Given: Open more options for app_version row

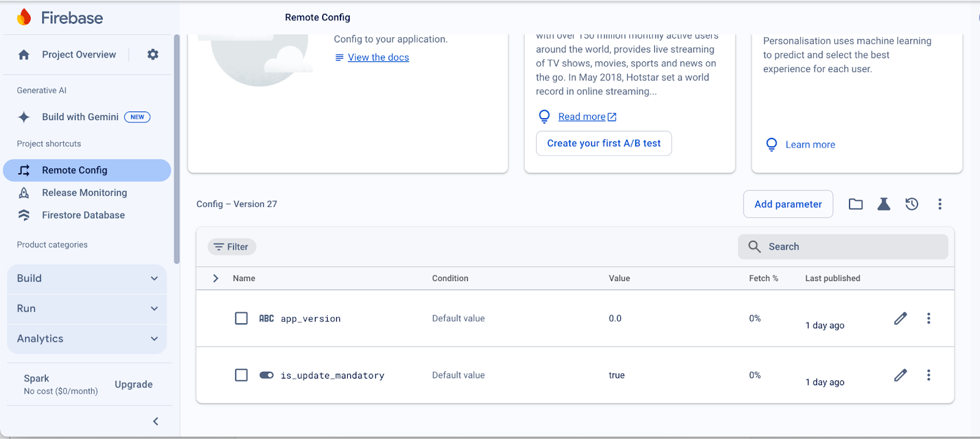Looking at the screenshot, I should 929,318.
